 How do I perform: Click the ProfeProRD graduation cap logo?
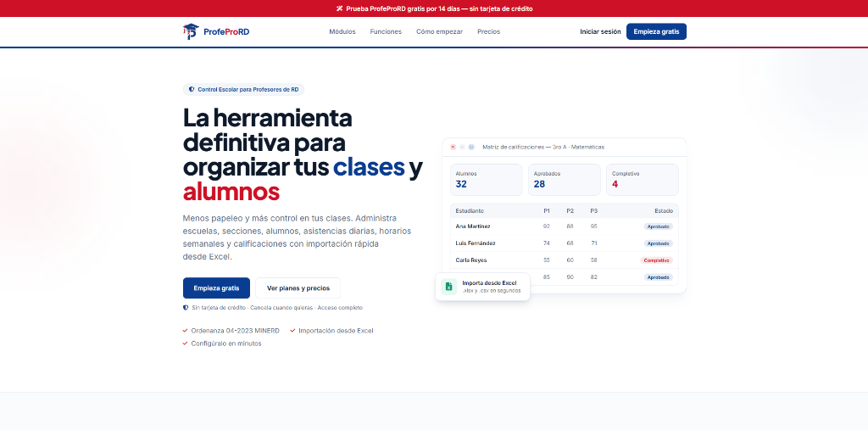pos(191,31)
